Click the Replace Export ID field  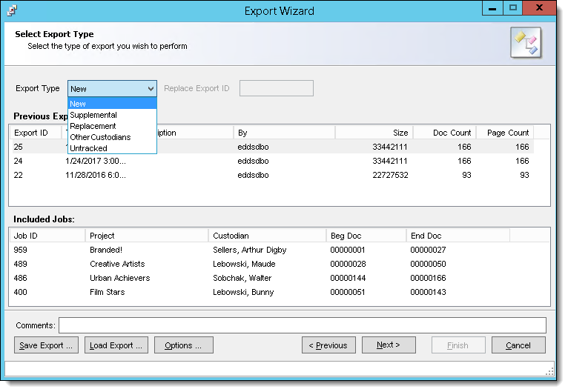pos(277,88)
